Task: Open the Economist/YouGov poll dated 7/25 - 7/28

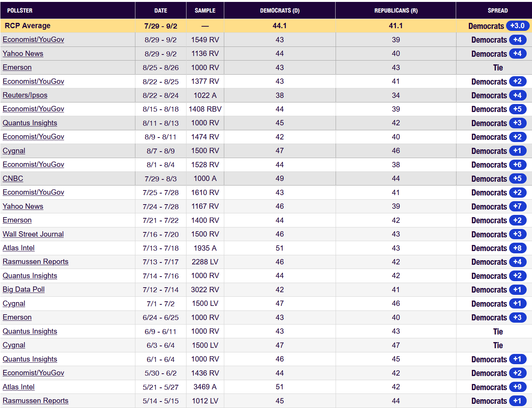Action: click(x=33, y=192)
